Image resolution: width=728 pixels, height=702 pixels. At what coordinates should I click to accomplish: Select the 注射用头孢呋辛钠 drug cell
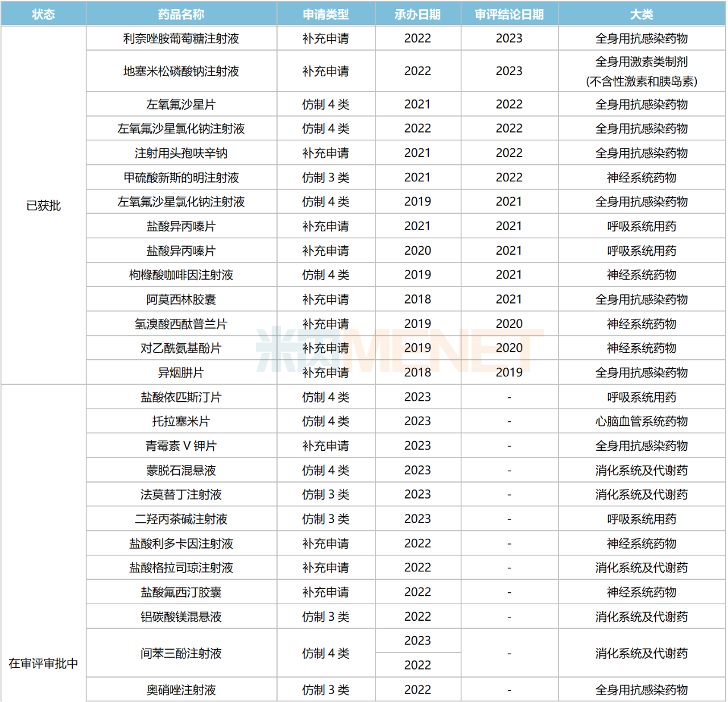(181, 153)
